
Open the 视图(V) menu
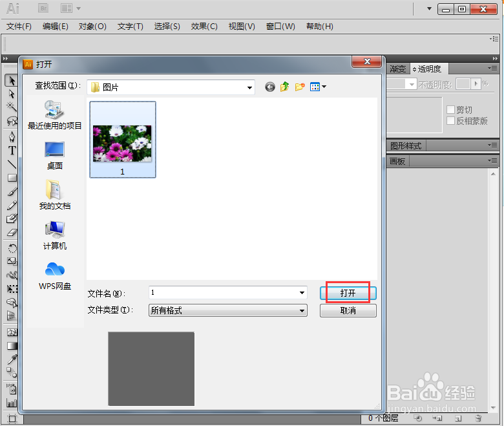[x=242, y=27]
